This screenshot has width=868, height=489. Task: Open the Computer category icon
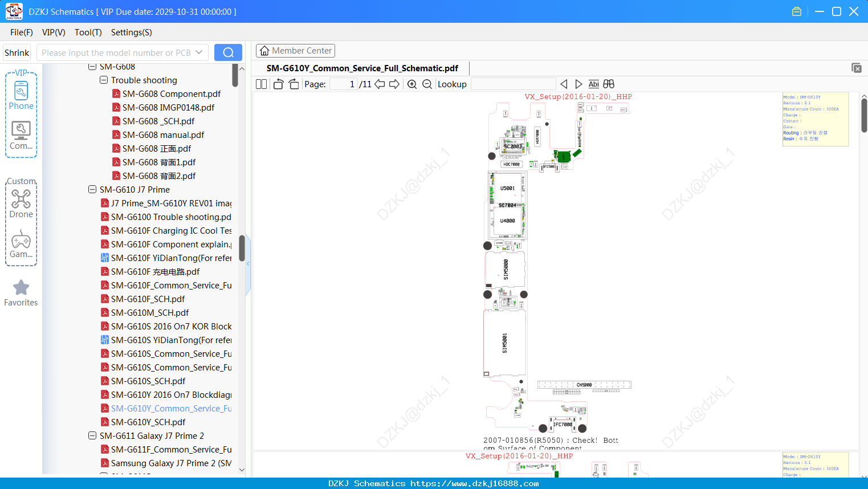[21, 136]
